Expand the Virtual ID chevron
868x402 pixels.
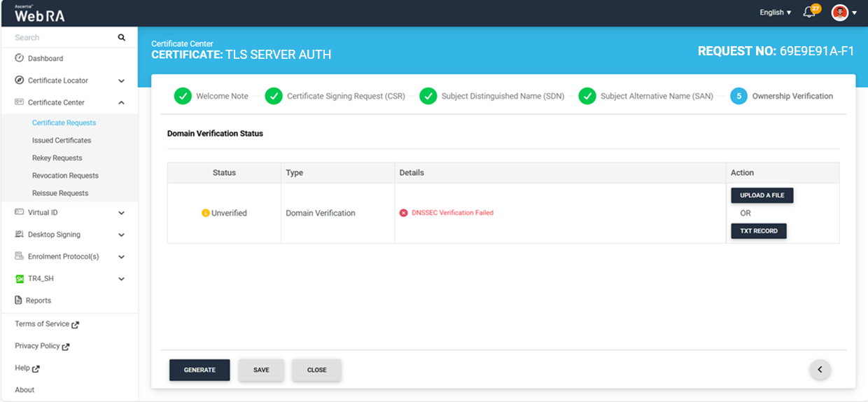click(121, 213)
